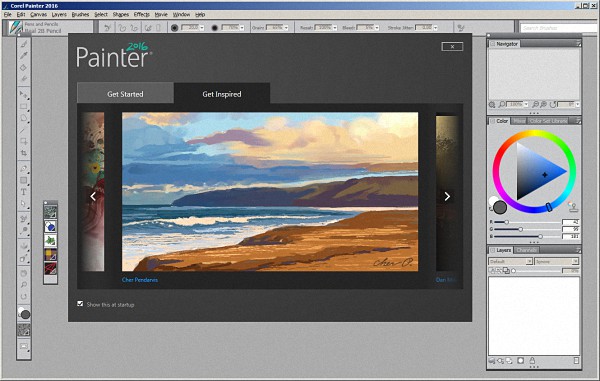Select the Dropper tool
Image resolution: width=600 pixels, height=381 pixels.
(24, 56)
